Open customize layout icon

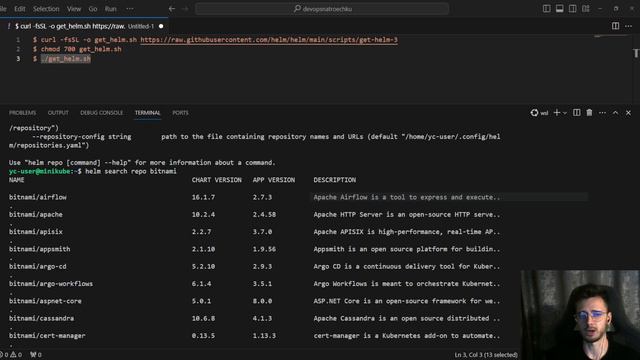tap(586, 9)
